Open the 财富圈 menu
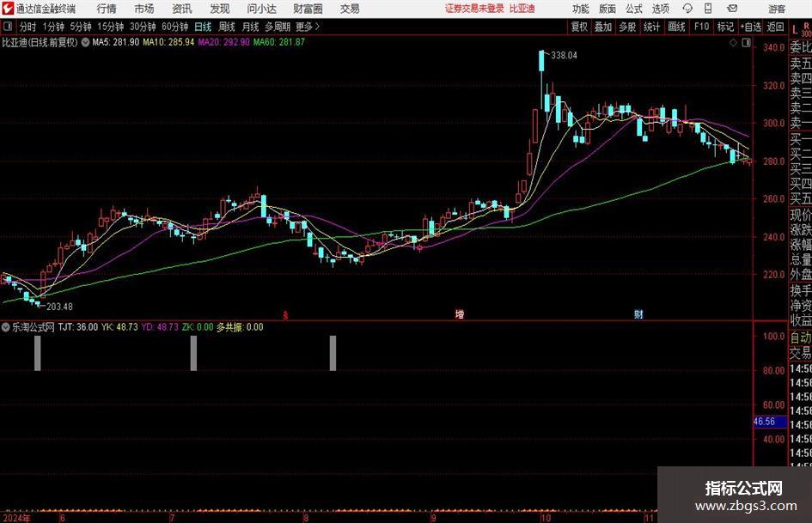Viewport: 812px width, 523px height. (x=308, y=9)
